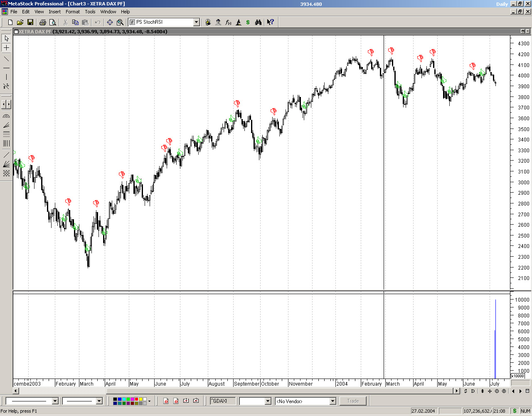
Task: Open the Format menu
Action: (x=73, y=12)
